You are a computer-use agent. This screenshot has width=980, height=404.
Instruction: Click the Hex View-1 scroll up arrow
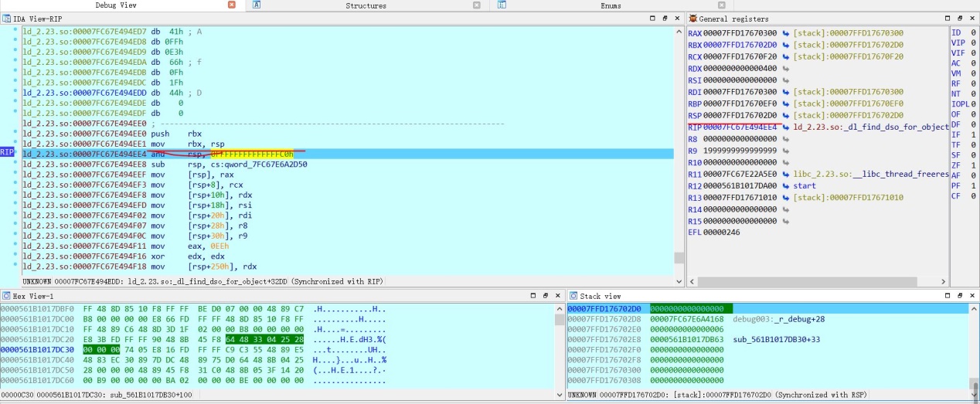(560, 308)
